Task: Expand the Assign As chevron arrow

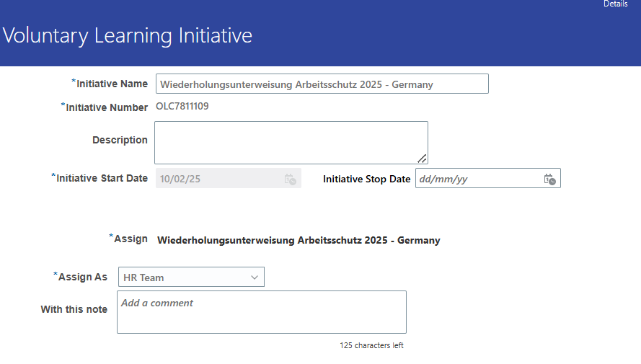Action: tap(255, 278)
